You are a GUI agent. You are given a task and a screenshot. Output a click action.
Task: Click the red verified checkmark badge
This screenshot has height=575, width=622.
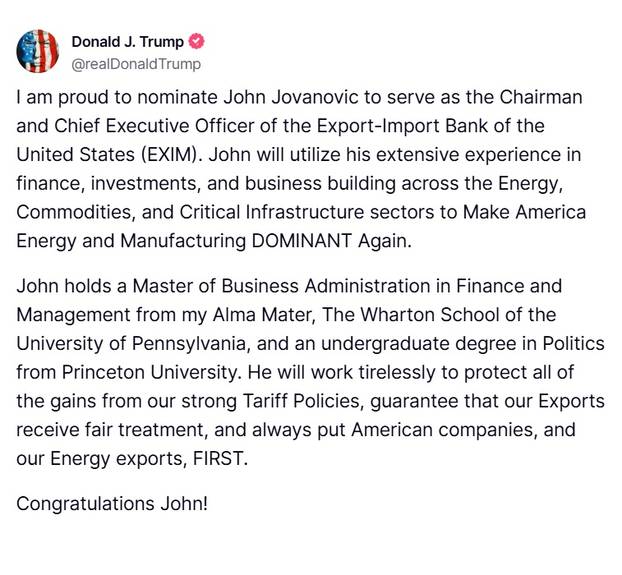tap(196, 41)
